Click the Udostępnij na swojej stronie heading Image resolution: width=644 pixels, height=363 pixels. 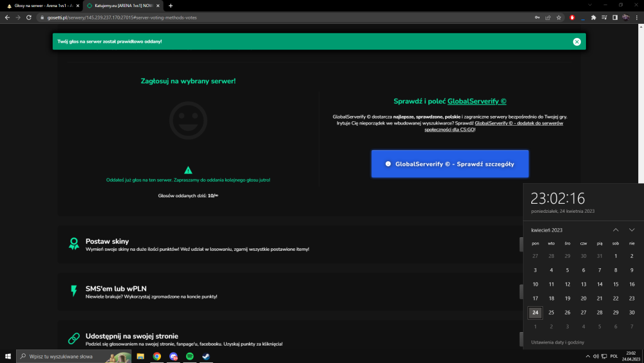point(132,336)
